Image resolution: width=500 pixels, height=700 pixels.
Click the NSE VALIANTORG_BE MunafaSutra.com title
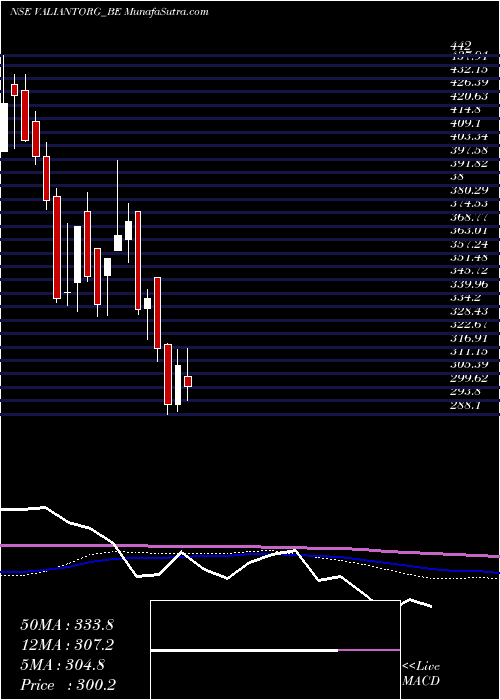pyautogui.click(x=109, y=12)
